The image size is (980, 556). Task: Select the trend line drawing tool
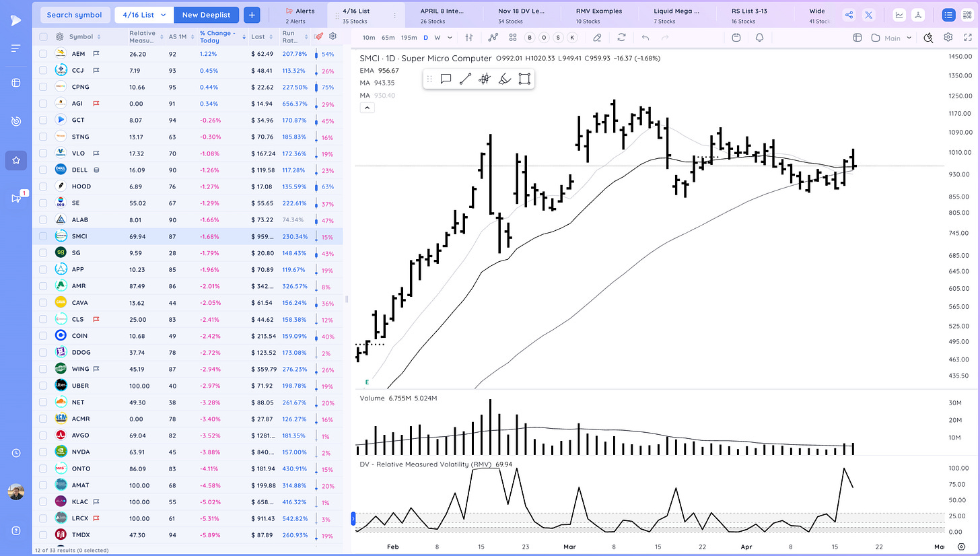point(464,79)
